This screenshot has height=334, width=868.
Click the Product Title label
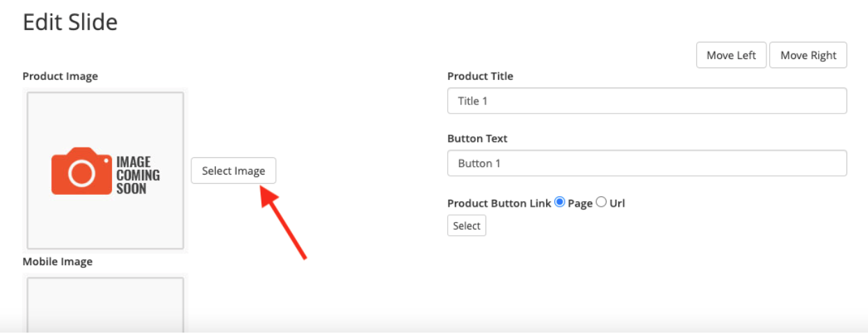point(480,76)
